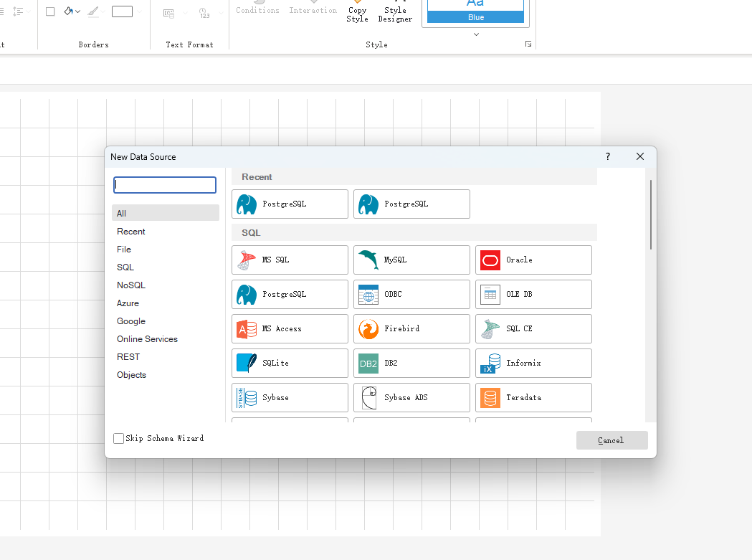This screenshot has height=560, width=752.
Task: Choose the MS SQL data source
Action: coord(290,260)
